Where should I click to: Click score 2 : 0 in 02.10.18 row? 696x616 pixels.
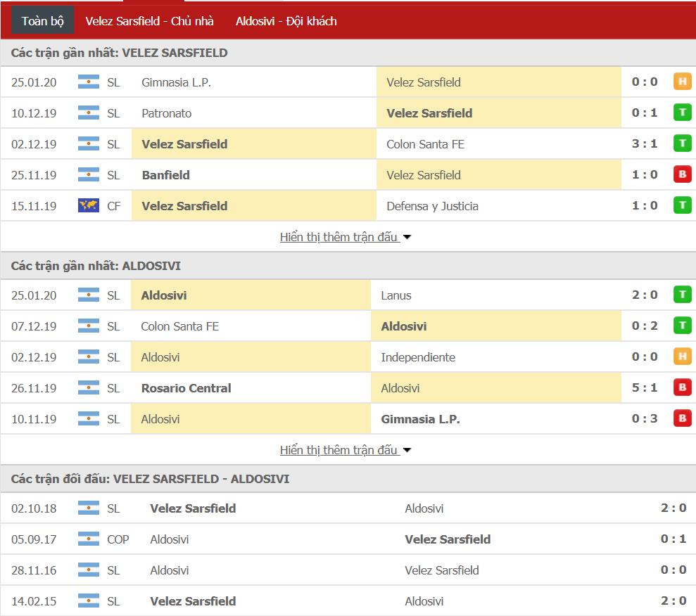673,508
